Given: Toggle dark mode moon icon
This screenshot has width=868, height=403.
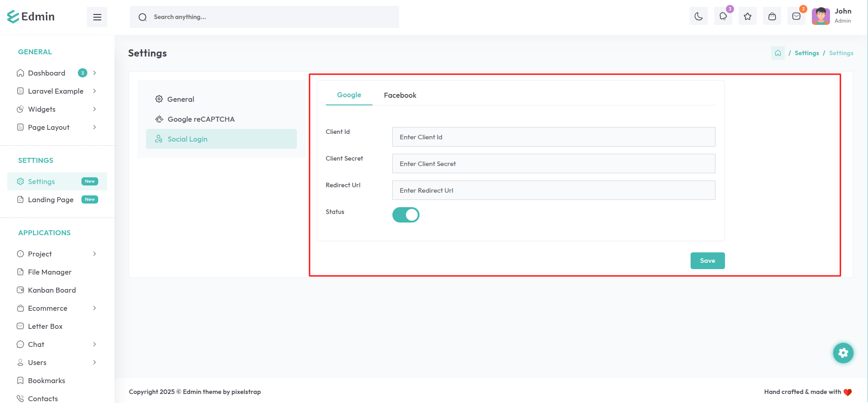Looking at the screenshot, I should pos(698,17).
